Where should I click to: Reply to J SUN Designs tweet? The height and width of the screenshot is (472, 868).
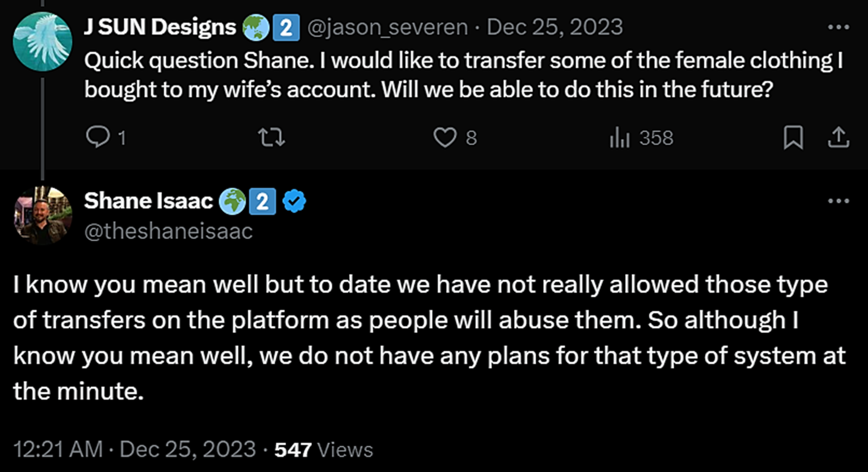point(98,137)
